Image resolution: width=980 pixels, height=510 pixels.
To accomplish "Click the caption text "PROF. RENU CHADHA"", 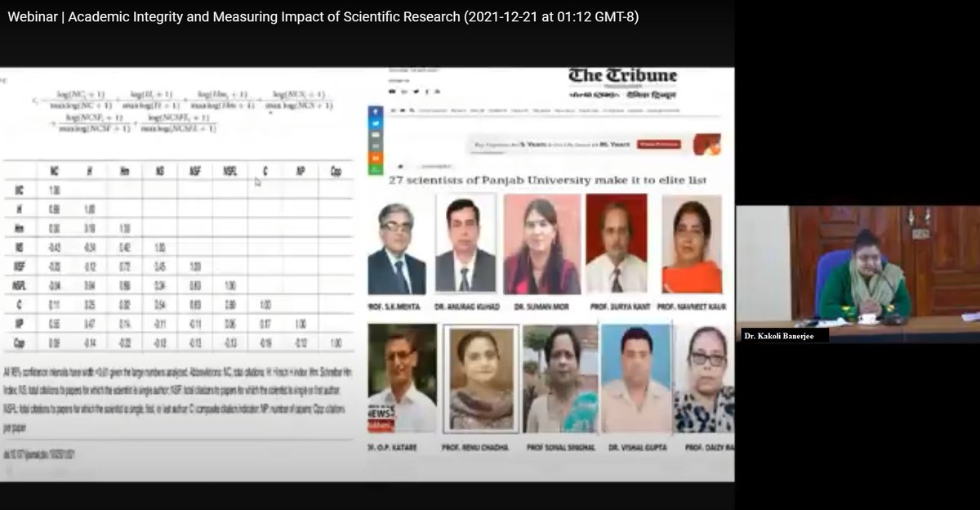I will (474, 448).
